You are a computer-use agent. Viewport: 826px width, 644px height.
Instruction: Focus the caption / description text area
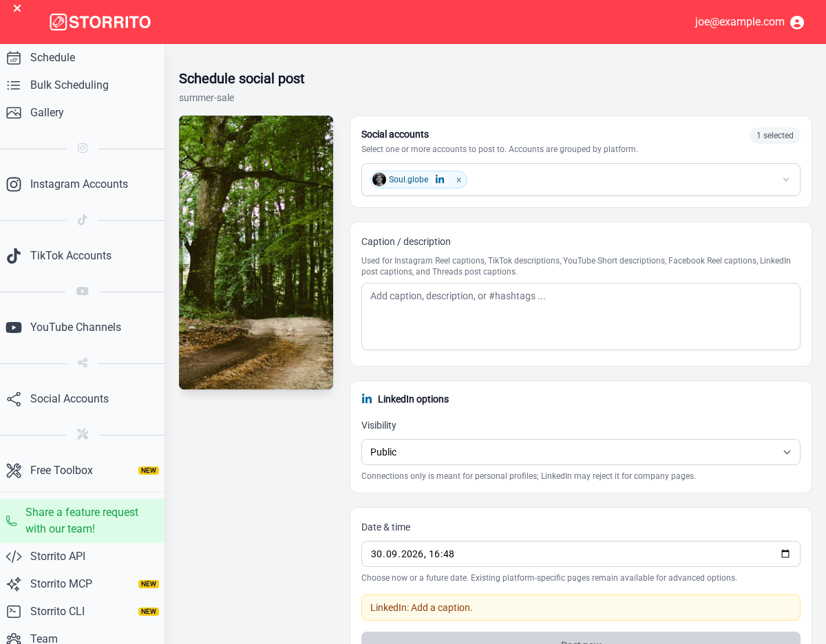pos(581,316)
